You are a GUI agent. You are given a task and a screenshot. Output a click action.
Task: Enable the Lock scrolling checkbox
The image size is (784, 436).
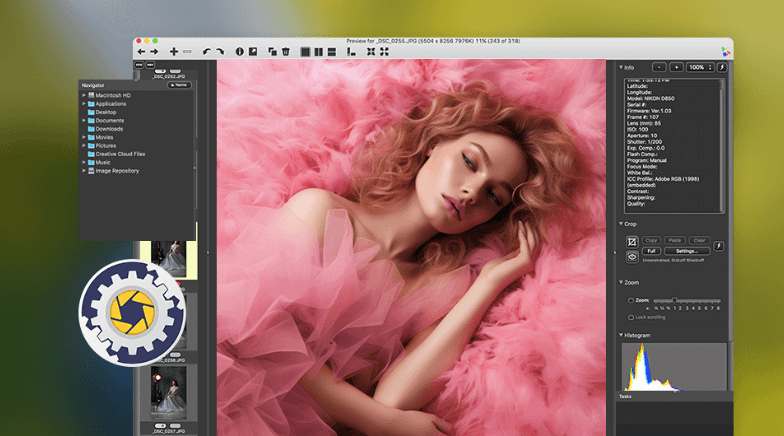(630, 317)
